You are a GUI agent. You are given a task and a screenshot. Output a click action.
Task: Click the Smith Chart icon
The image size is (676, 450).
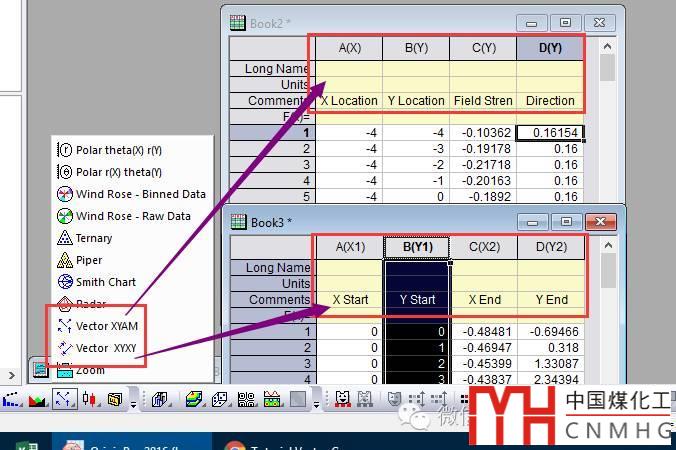[65, 282]
